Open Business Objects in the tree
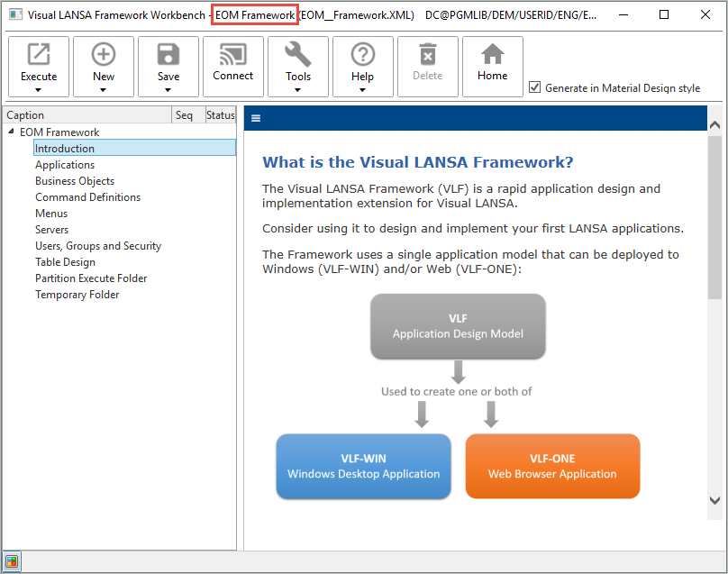 coord(75,181)
